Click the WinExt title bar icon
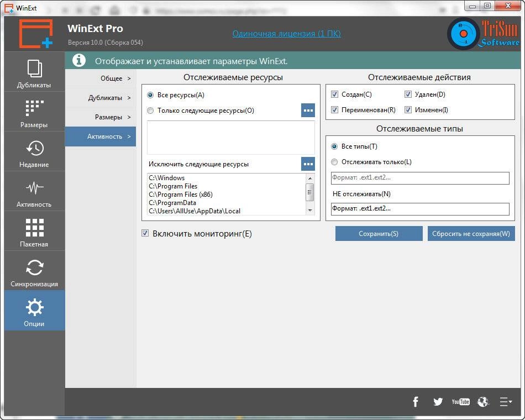 click(x=9, y=8)
